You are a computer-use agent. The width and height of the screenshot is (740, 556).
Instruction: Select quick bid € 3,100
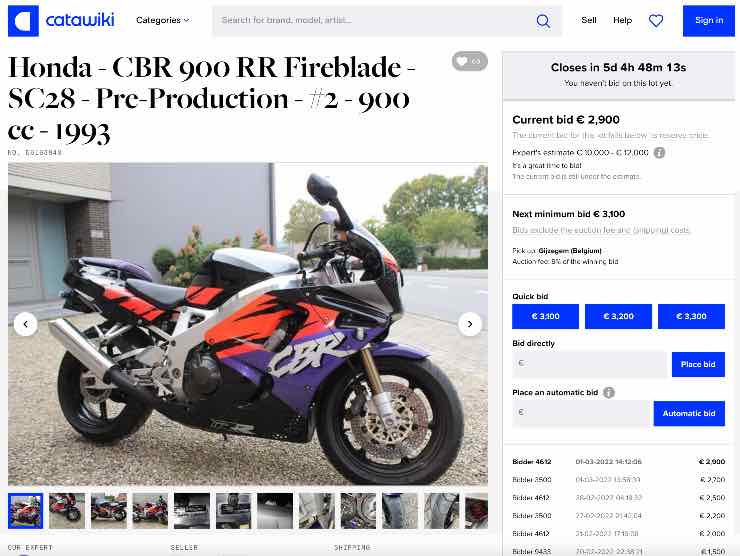545,316
